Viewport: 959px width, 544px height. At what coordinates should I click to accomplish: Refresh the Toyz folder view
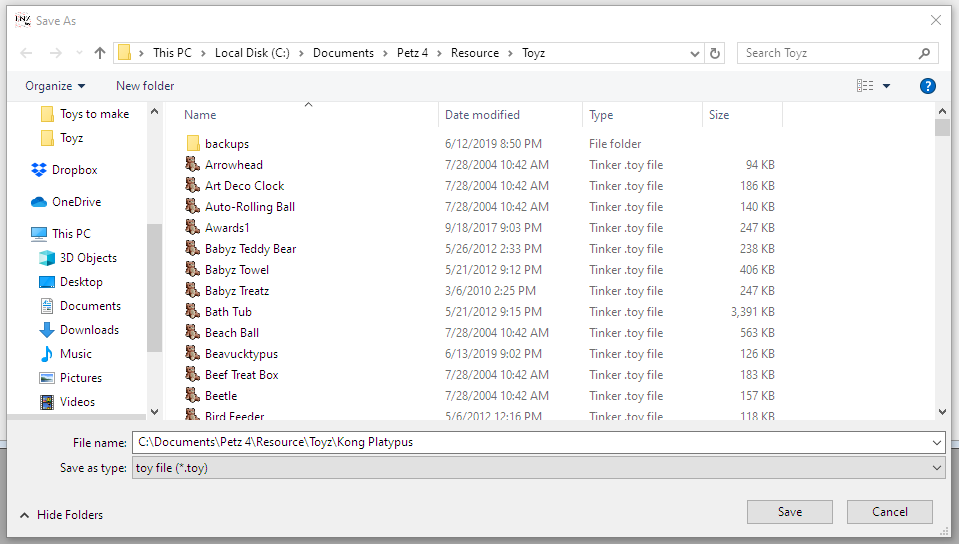714,53
